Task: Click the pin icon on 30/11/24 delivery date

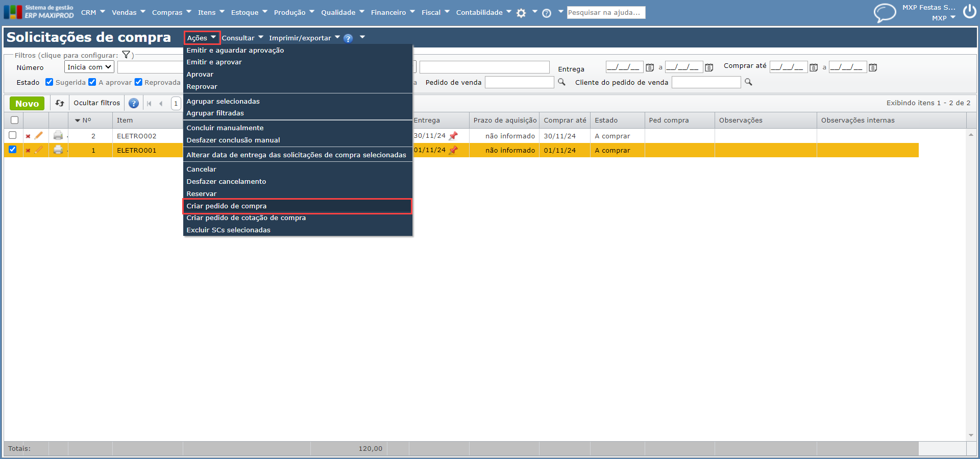Action: pos(453,136)
